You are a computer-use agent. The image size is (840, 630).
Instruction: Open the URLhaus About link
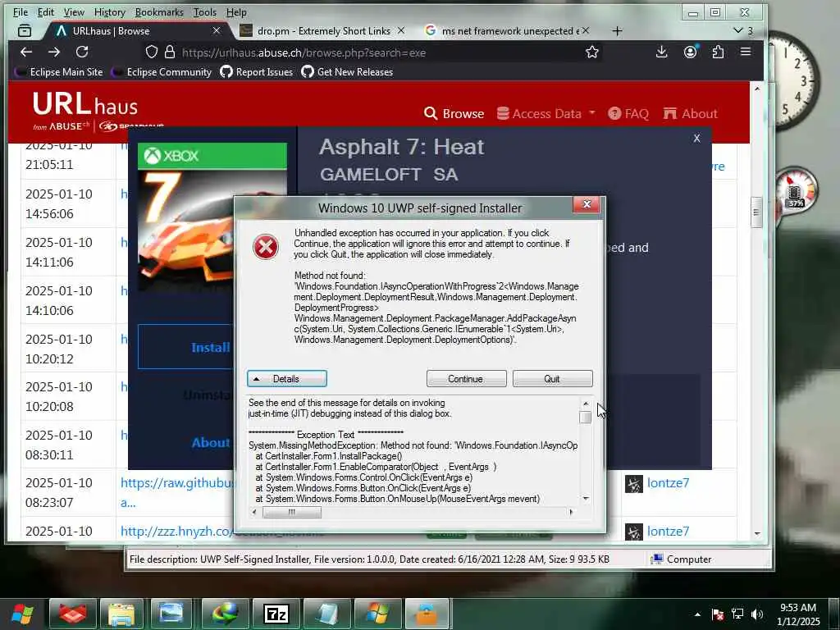tap(690, 113)
